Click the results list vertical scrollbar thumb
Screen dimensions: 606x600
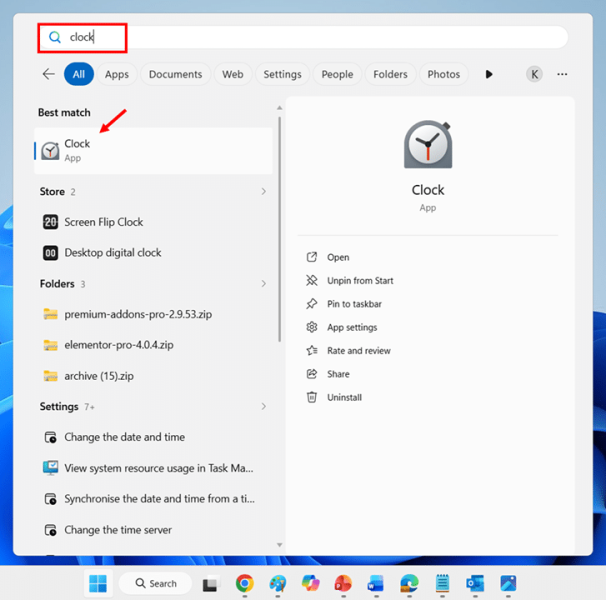(279, 229)
